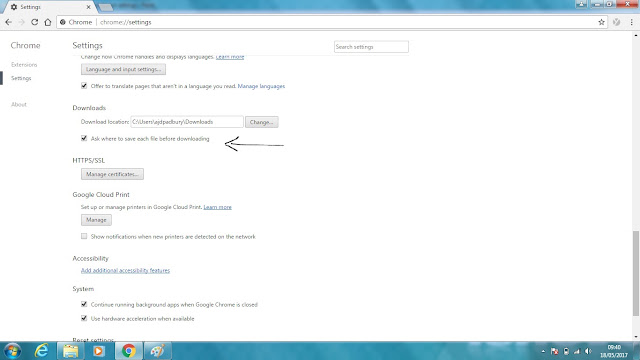Image resolution: width=640 pixels, height=360 pixels.
Task: Click the forward navigation arrow
Action: point(22,22)
